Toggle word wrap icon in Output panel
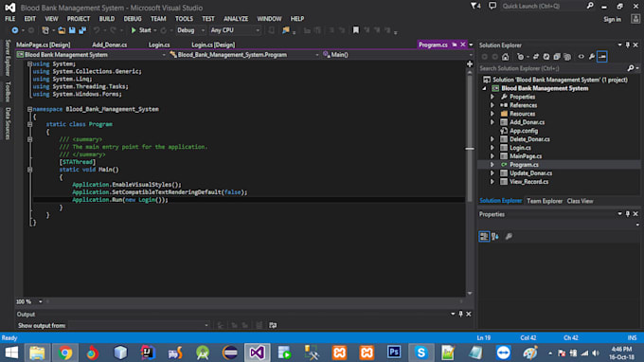Screen dimensions: 644x362 pos(273,325)
